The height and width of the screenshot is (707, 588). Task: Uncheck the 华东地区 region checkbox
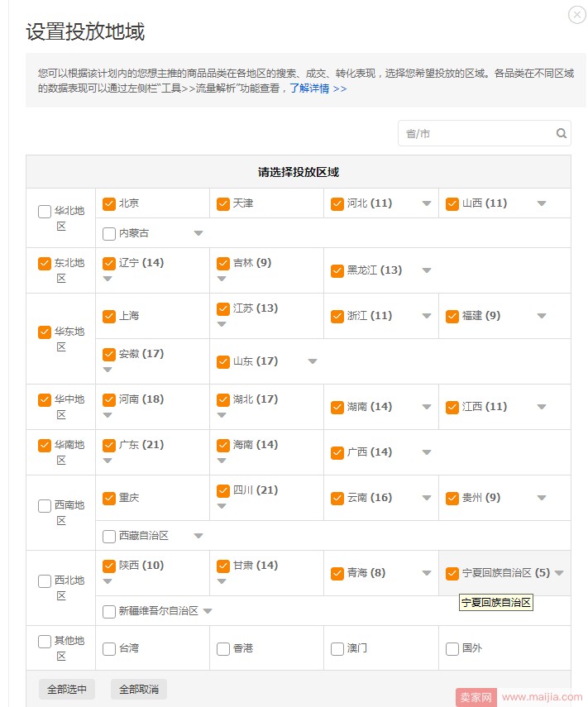[44, 332]
